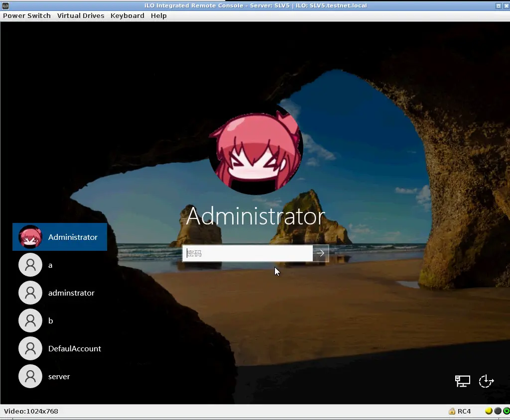510x420 pixels.
Task: Click the password submit arrow button
Action: tap(321, 253)
